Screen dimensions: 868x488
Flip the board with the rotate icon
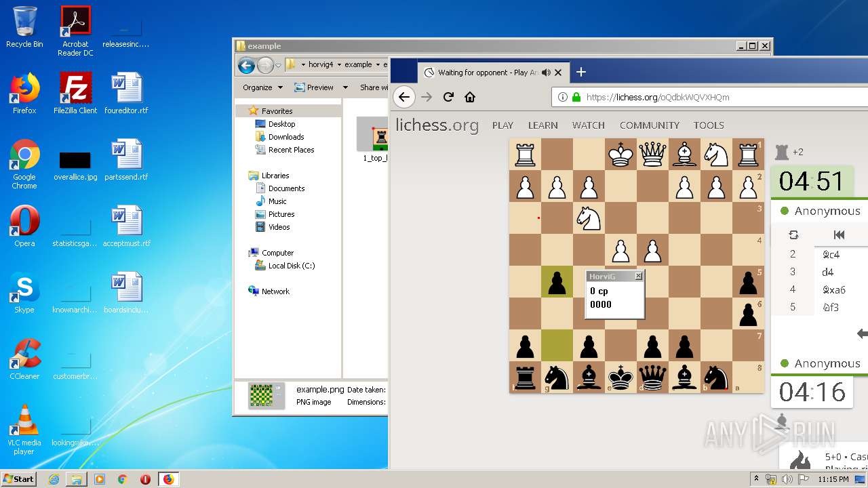point(793,235)
